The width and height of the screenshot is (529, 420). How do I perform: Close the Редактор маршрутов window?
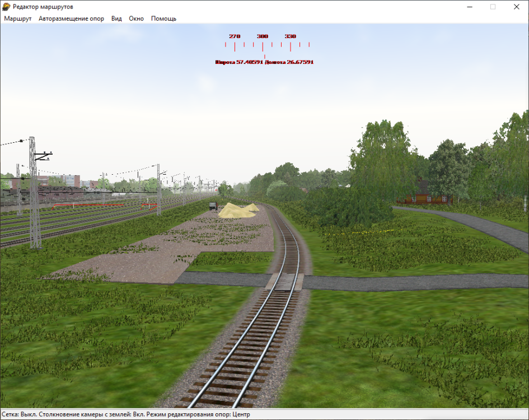[x=517, y=7]
